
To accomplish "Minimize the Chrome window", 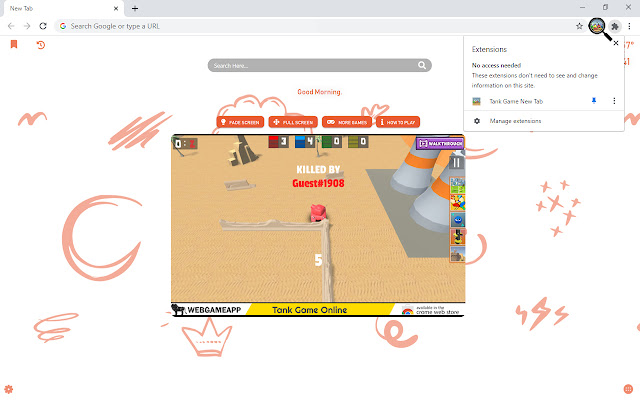I will 582,7.
